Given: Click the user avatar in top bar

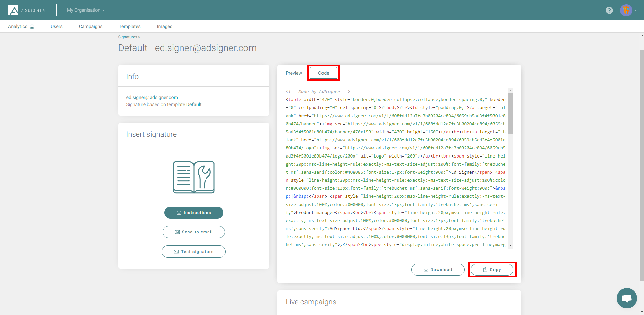Looking at the screenshot, I should tap(626, 10).
